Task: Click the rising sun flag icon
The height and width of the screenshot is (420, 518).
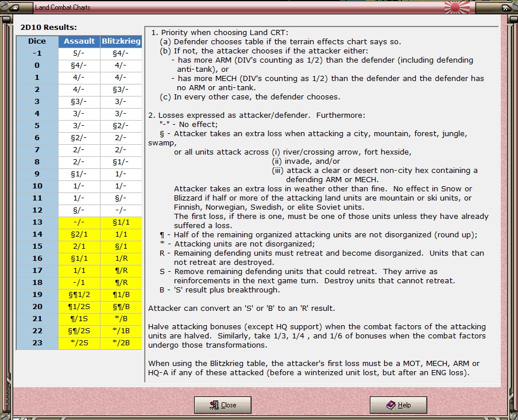Action: point(457,7)
